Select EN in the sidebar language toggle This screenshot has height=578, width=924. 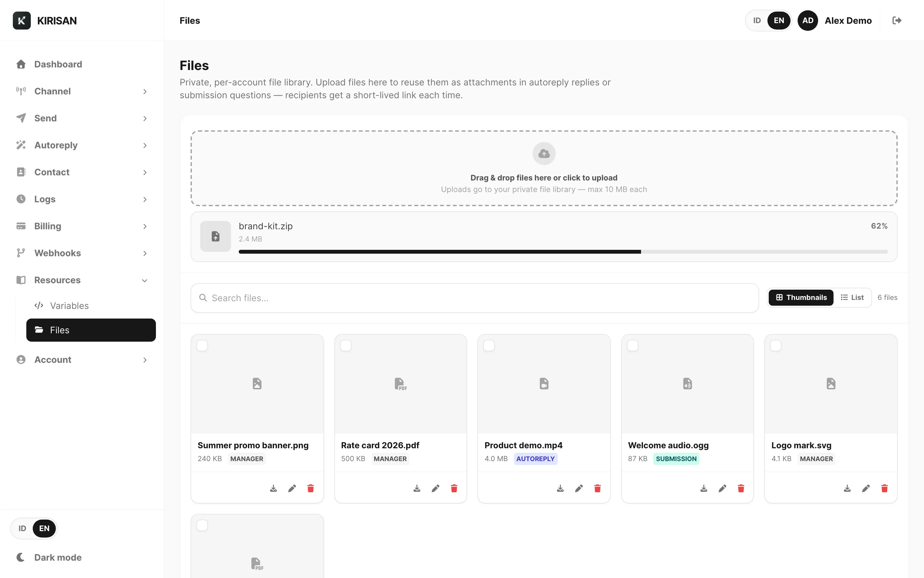point(44,528)
